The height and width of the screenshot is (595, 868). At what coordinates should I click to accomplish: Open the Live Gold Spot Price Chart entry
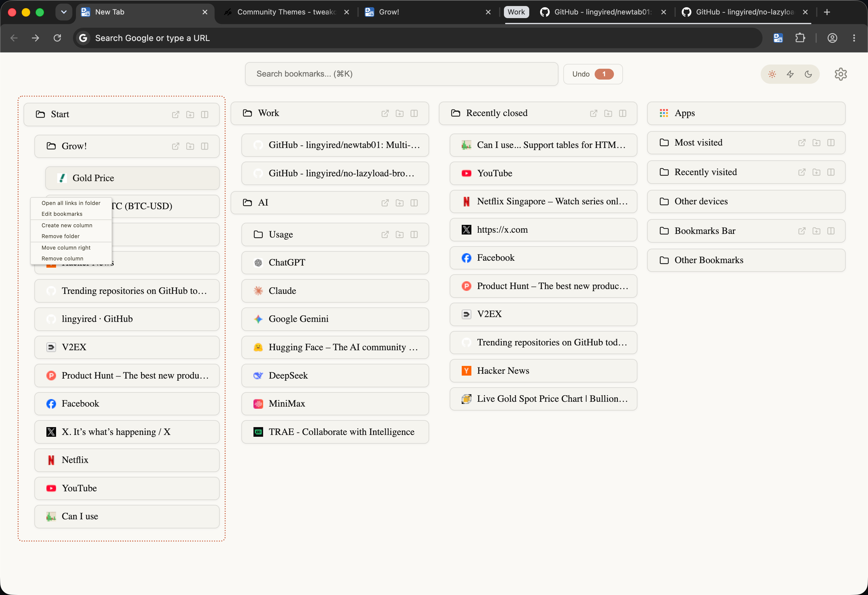pos(543,399)
